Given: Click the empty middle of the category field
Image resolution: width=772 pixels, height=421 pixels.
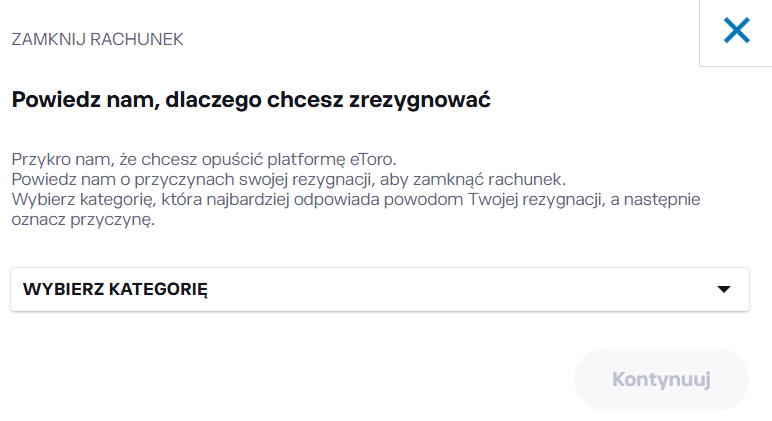Looking at the screenshot, I should [450, 290].
